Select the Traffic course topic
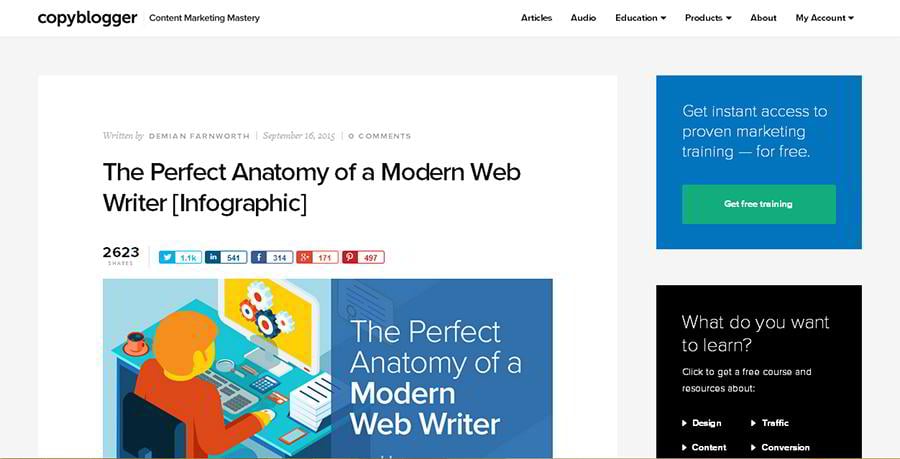Image resolution: width=900 pixels, height=459 pixels. coord(775,423)
